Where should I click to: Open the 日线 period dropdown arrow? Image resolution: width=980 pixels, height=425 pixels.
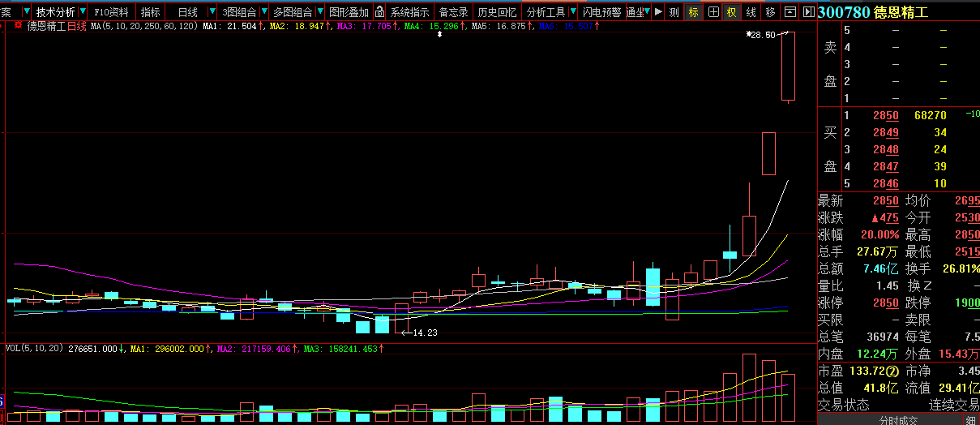(212, 12)
